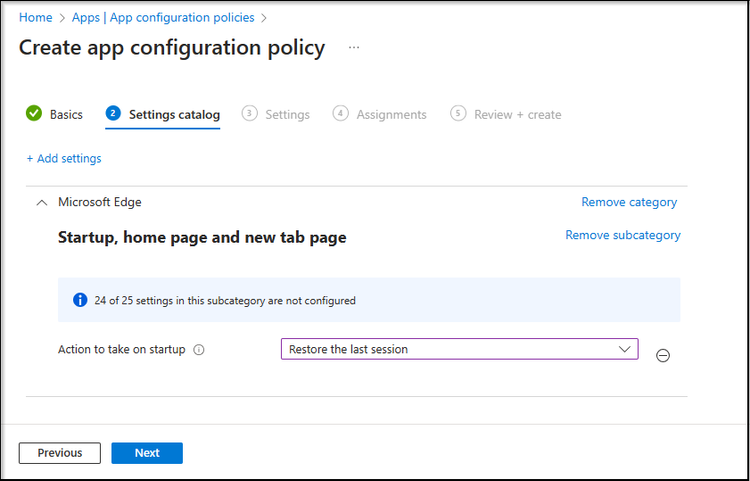Click the info icon beside Action to take on startup

[x=199, y=350]
